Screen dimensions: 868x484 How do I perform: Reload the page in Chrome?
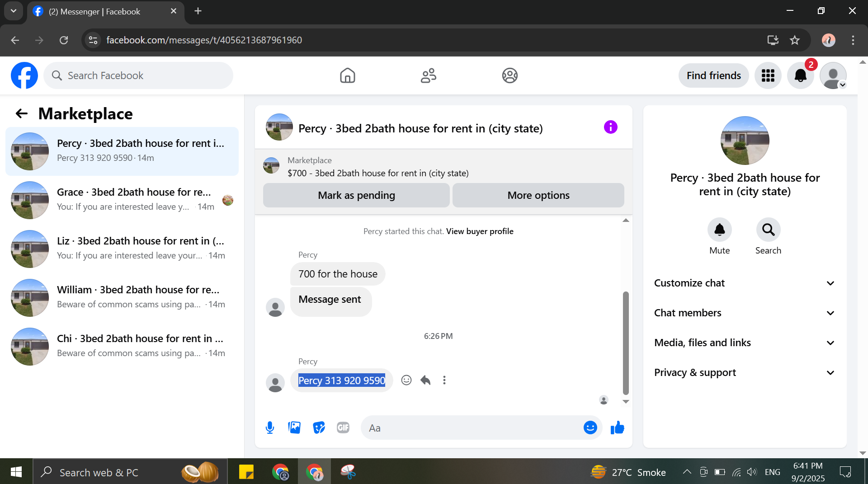click(x=64, y=40)
